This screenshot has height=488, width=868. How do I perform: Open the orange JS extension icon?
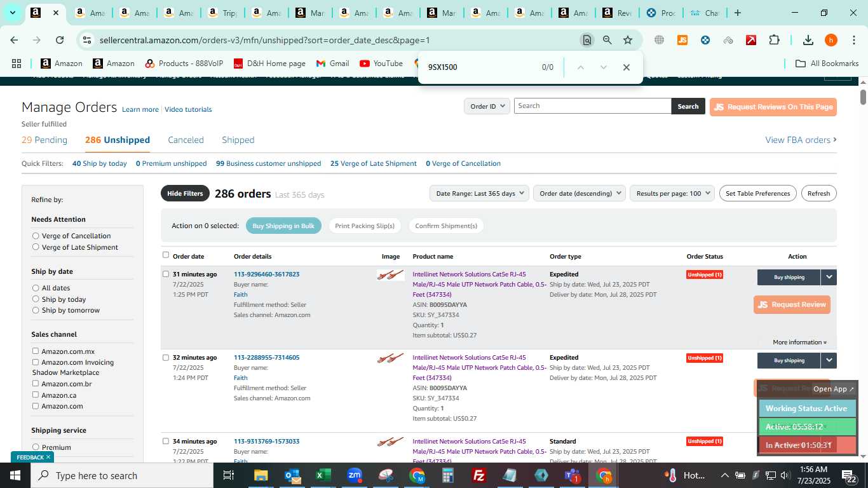tap(682, 40)
